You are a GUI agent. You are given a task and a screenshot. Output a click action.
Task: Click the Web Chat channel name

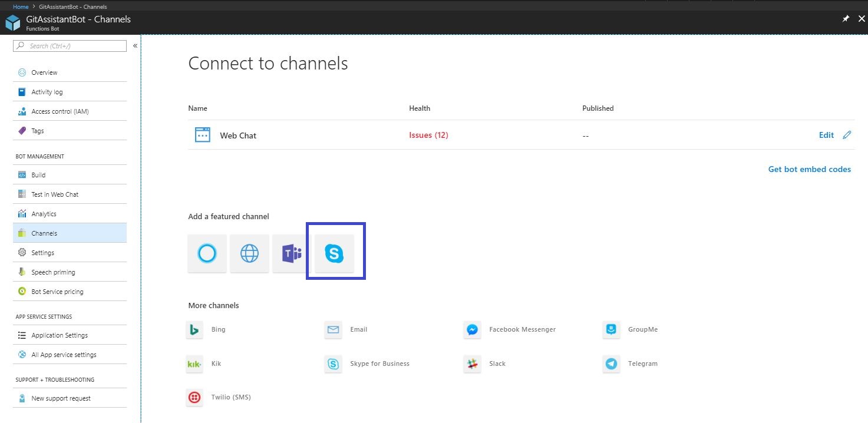(238, 136)
